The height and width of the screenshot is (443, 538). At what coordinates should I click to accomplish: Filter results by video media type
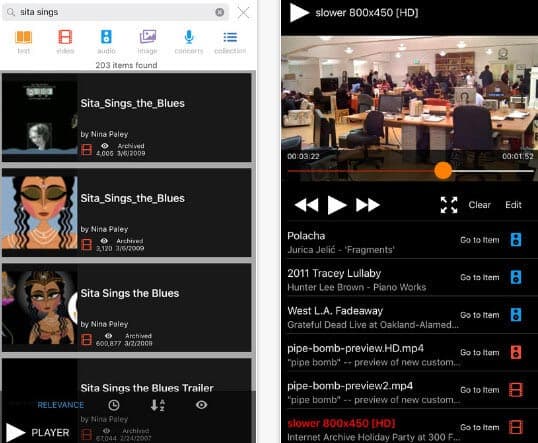[65, 42]
